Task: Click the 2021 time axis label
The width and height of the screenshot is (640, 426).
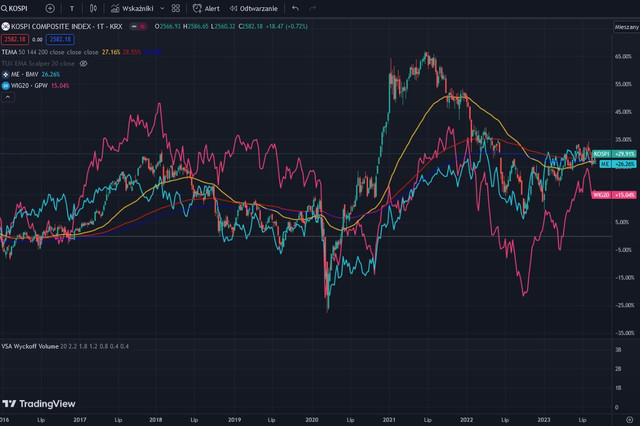Action: coord(389,420)
